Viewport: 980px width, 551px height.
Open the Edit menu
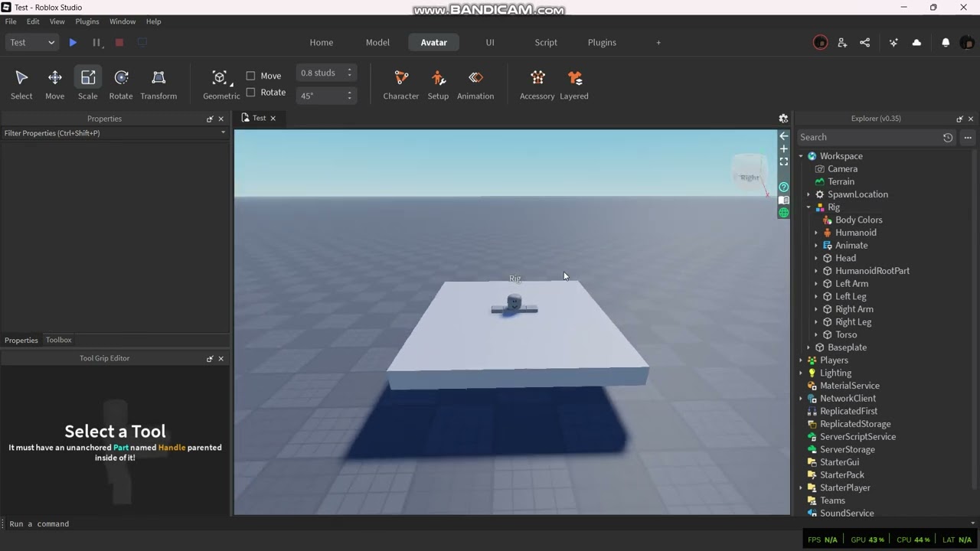click(x=33, y=21)
